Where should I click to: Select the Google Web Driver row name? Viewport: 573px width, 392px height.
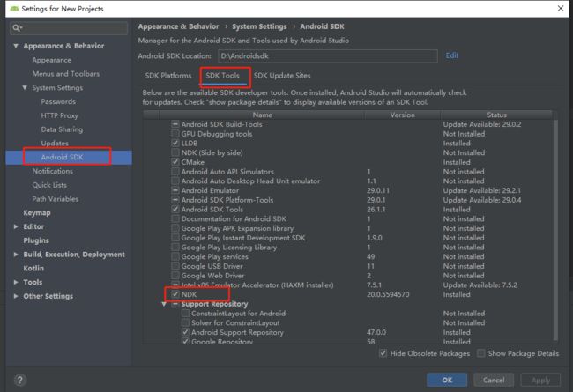point(212,276)
